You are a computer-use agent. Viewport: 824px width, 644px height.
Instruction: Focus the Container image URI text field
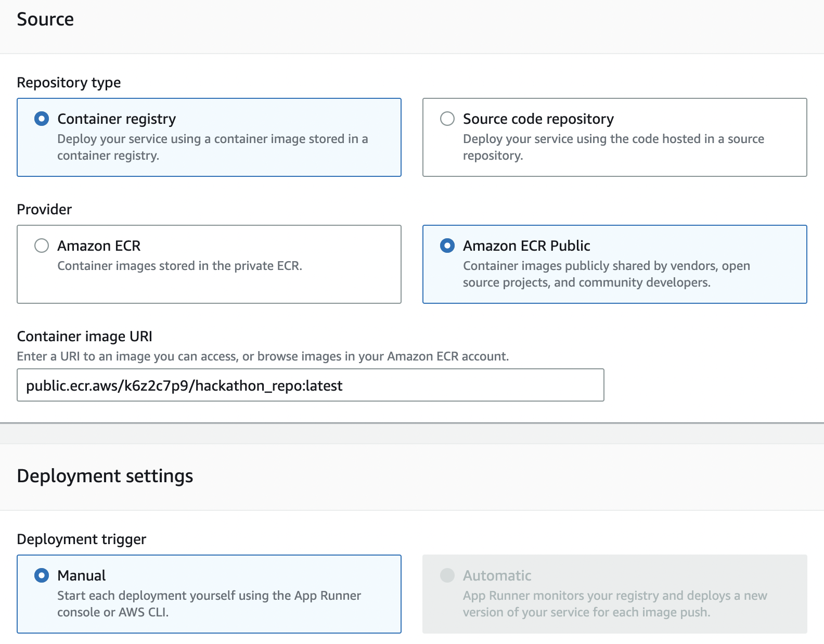[x=310, y=385]
